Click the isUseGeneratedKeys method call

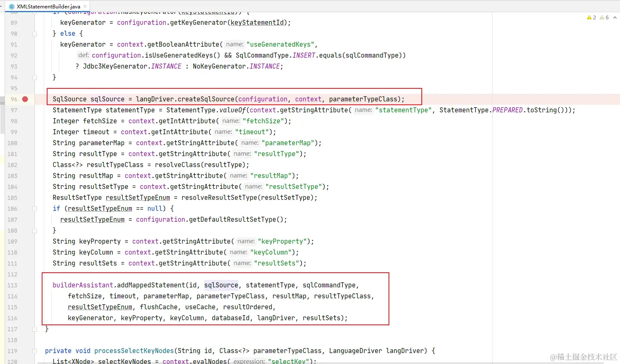(x=179, y=56)
